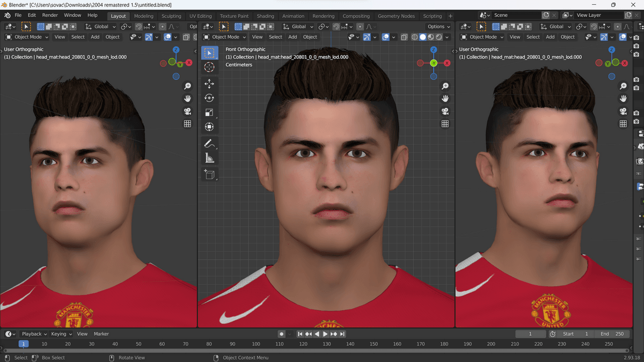
Task: Switch to the UV Editing workspace tab
Action: 201,16
